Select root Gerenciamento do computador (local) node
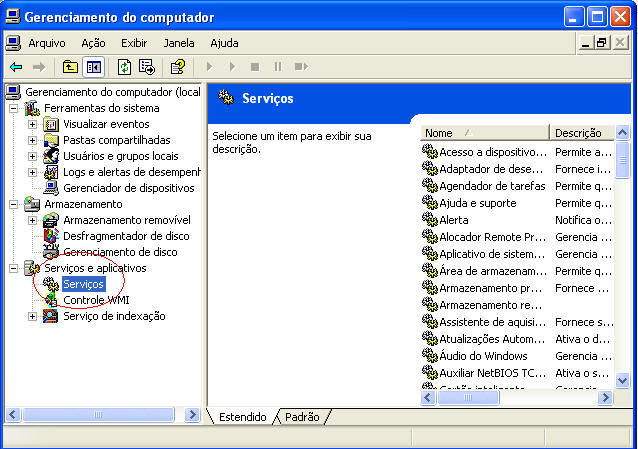The width and height of the screenshot is (638, 449). (x=113, y=92)
